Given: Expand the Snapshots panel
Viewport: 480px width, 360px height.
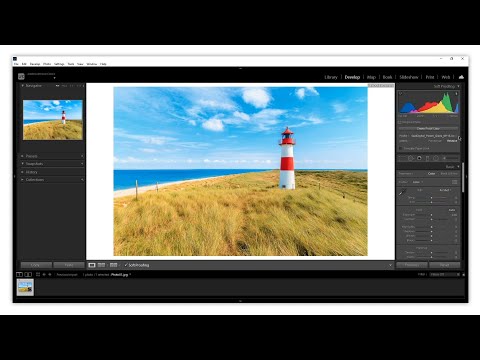Looking at the screenshot, I should 22,164.
